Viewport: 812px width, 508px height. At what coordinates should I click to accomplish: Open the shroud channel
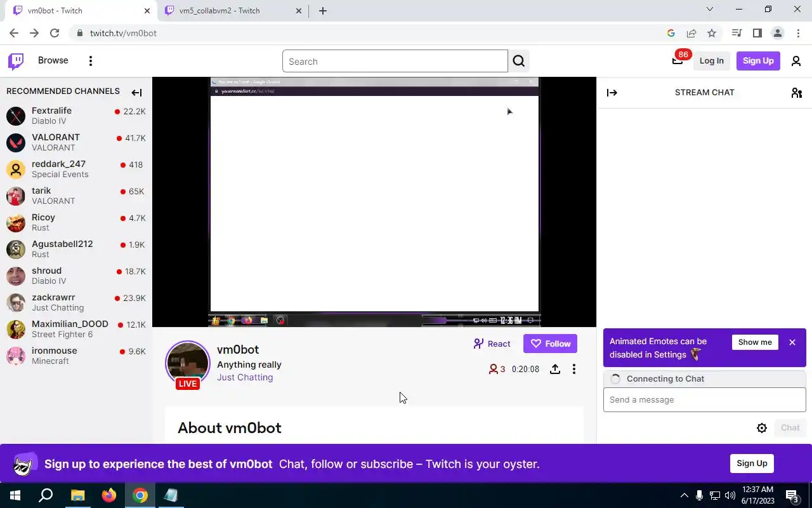(x=76, y=276)
